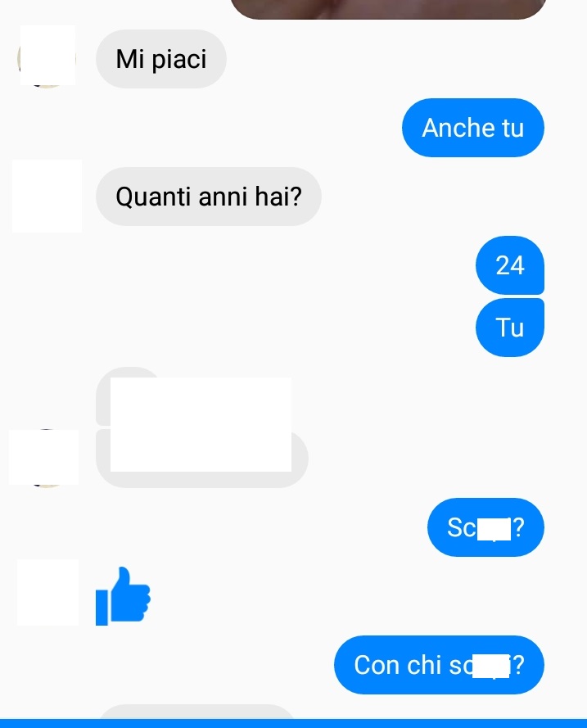Open the partially visible photo at the top

(388, 9)
